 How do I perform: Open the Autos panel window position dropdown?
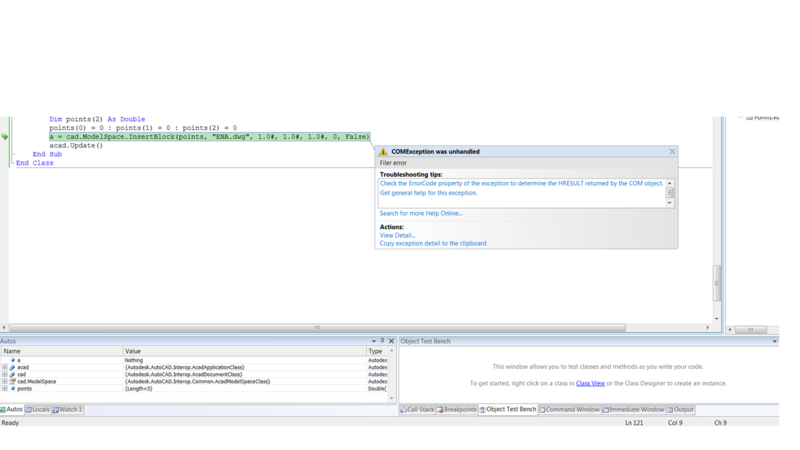tap(373, 341)
